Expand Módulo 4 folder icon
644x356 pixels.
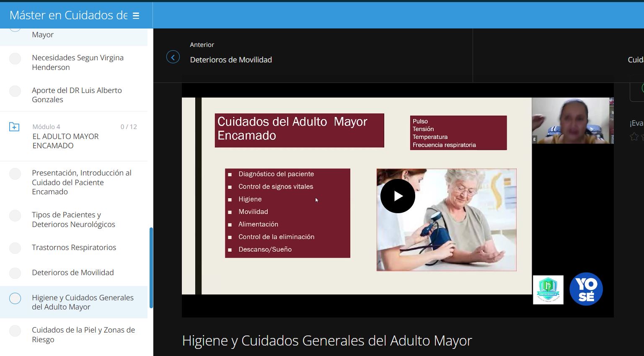click(14, 126)
